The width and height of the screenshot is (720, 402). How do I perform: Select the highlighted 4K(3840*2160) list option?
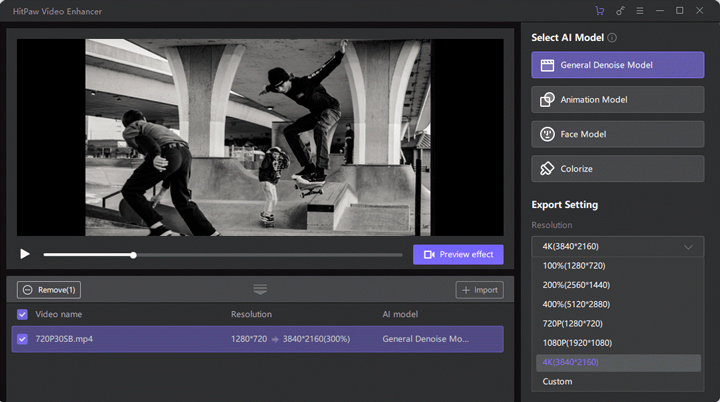619,362
